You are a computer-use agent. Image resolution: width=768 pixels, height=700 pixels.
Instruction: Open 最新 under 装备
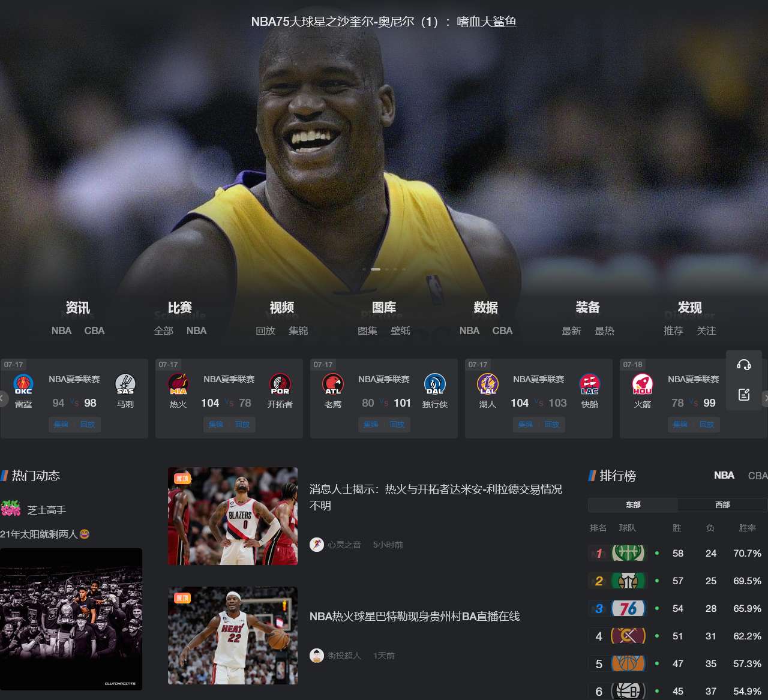click(571, 331)
